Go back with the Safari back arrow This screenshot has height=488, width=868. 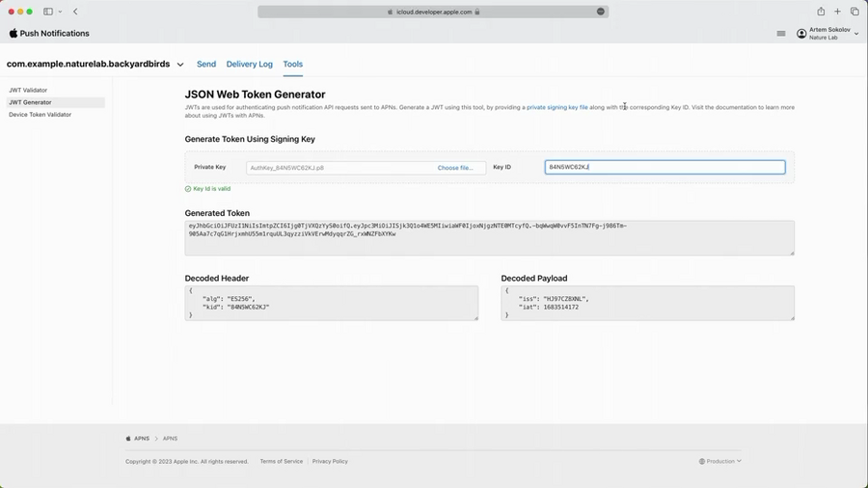coord(75,12)
